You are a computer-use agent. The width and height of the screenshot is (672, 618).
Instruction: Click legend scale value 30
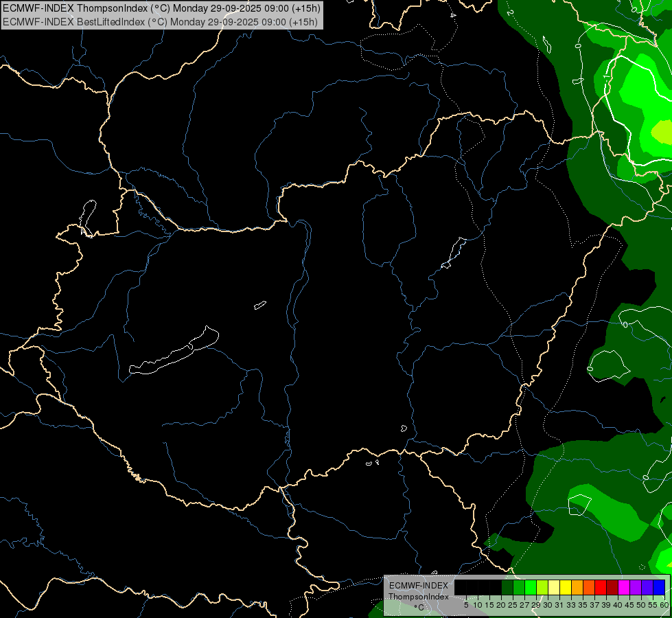[548, 605]
